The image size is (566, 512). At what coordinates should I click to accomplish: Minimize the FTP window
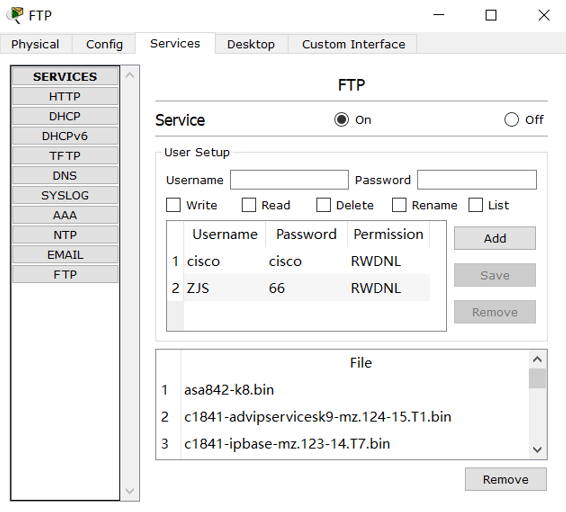click(x=439, y=15)
